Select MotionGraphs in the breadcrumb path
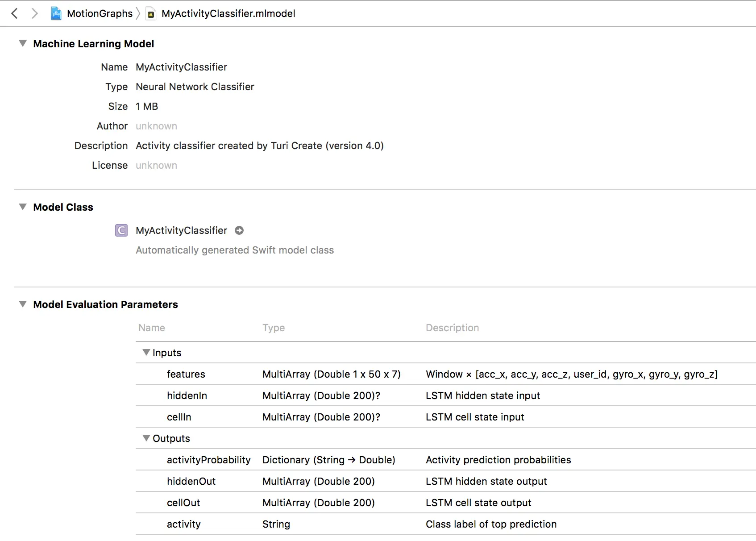Screen dimensions: 756x541 click(x=100, y=13)
